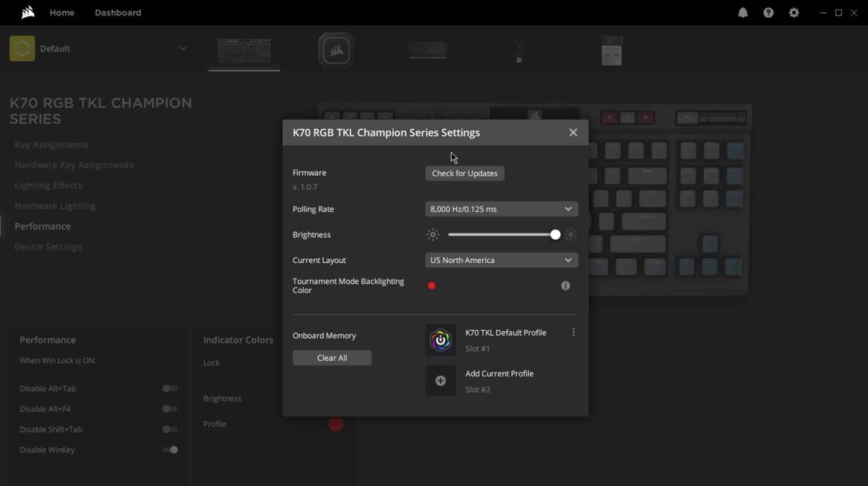
Task: Expand the Default profile dropdown chevron
Action: click(183, 49)
